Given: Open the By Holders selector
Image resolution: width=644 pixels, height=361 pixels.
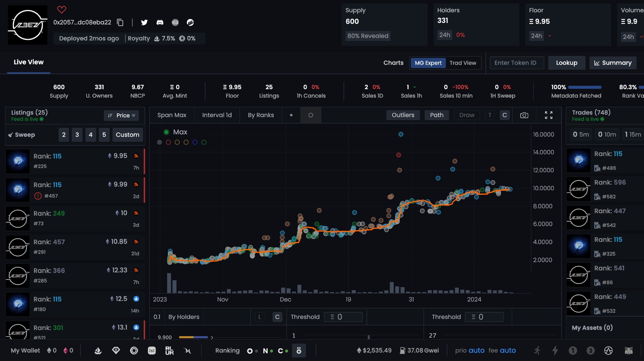Looking at the screenshot, I should tap(184, 317).
